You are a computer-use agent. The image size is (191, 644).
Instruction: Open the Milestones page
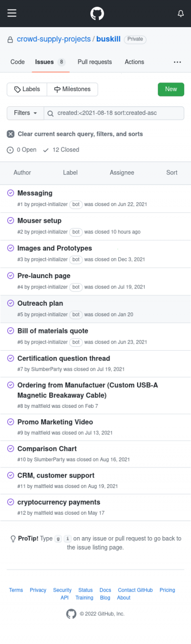[x=72, y=89]
